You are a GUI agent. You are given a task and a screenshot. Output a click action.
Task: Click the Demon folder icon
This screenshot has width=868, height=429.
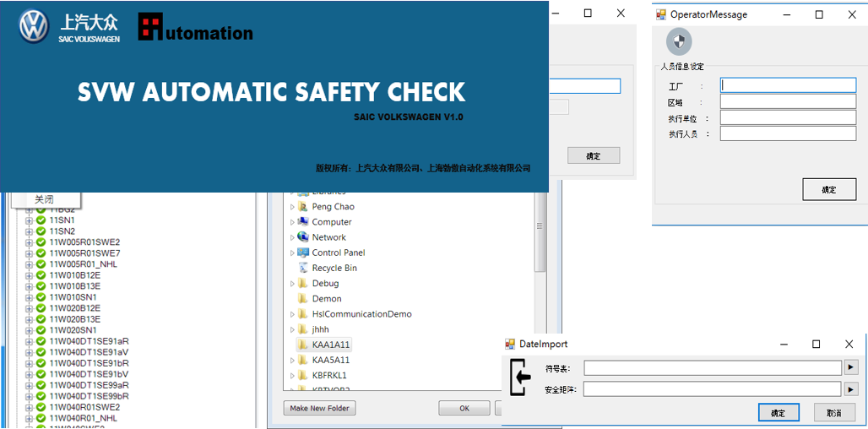pyautogui.click(x=303, y=298)
